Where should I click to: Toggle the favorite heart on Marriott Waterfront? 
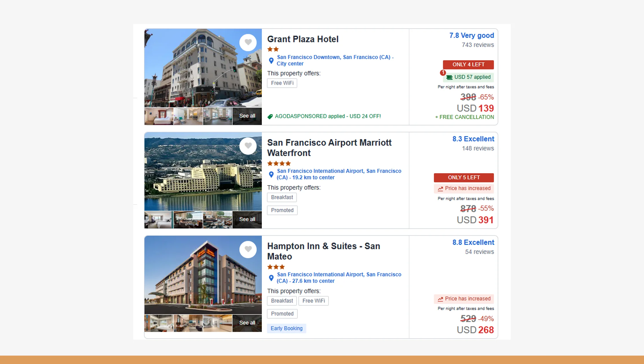[248, 146]
